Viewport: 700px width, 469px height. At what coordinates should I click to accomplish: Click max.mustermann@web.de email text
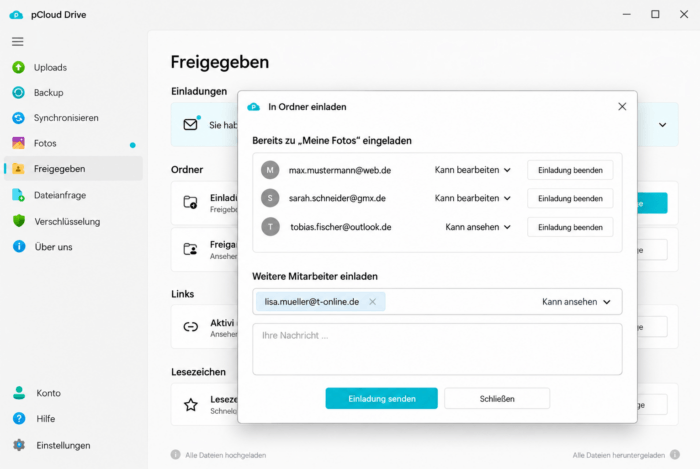[340, 170]
